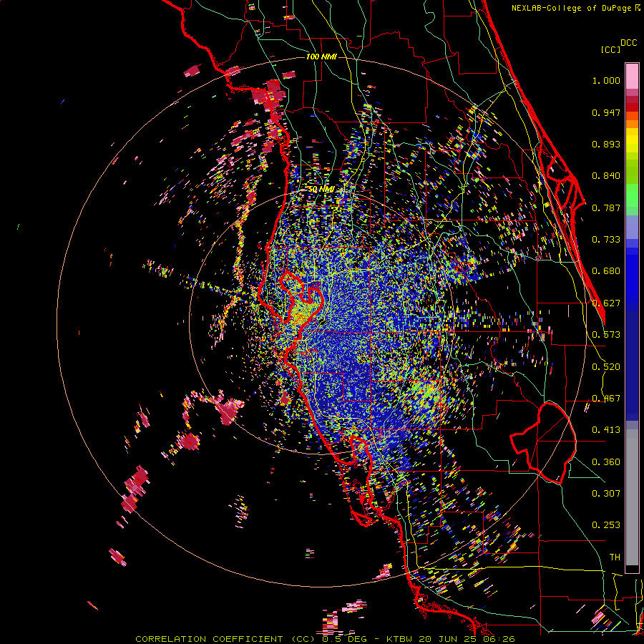This screenshot has height=644, width=644.
Task: Click the TH threshold label on legend
Action: [615, 557]
